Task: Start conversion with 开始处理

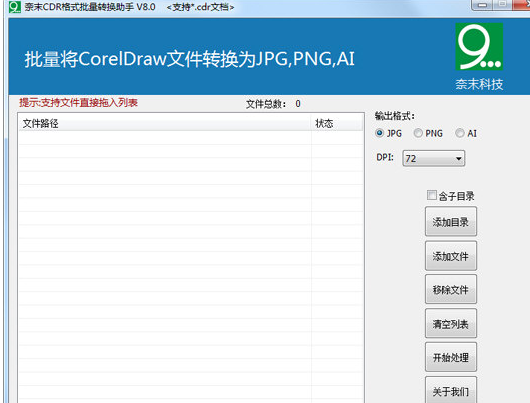Action: click(x=451, y=357)
